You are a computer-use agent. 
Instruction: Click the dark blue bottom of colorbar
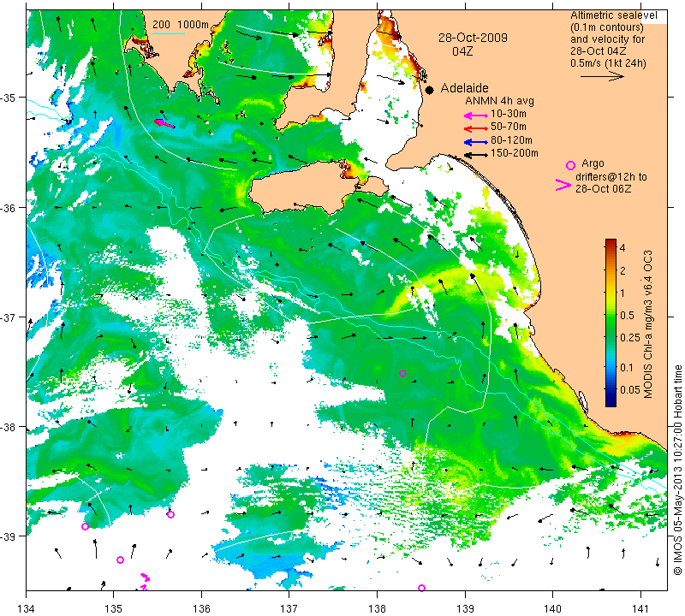pyautogui.click(x=611, y=402)
